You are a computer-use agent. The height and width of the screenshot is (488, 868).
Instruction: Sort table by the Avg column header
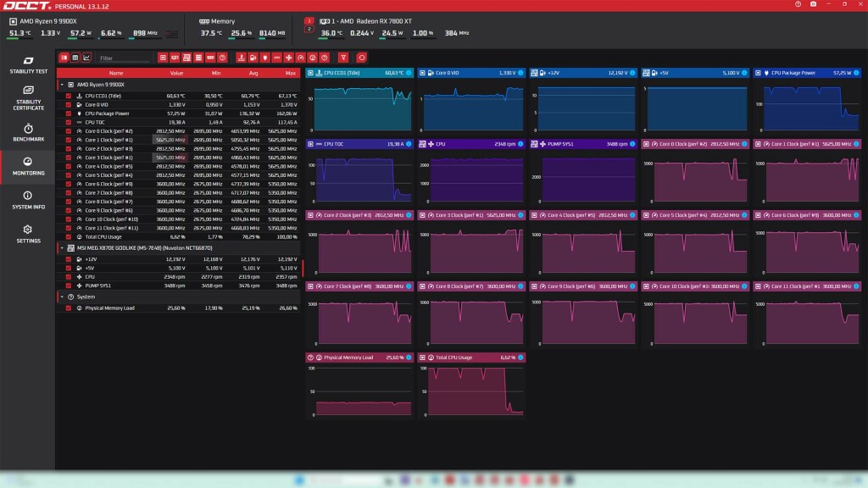pyautogui.click(x=253, y=73)
